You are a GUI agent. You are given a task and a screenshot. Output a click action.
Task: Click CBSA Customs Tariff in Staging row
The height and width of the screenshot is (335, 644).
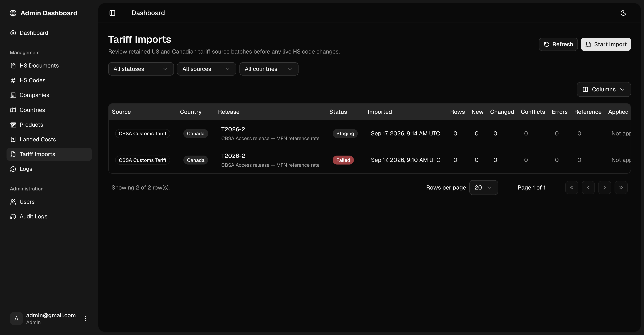click(143, 134)
